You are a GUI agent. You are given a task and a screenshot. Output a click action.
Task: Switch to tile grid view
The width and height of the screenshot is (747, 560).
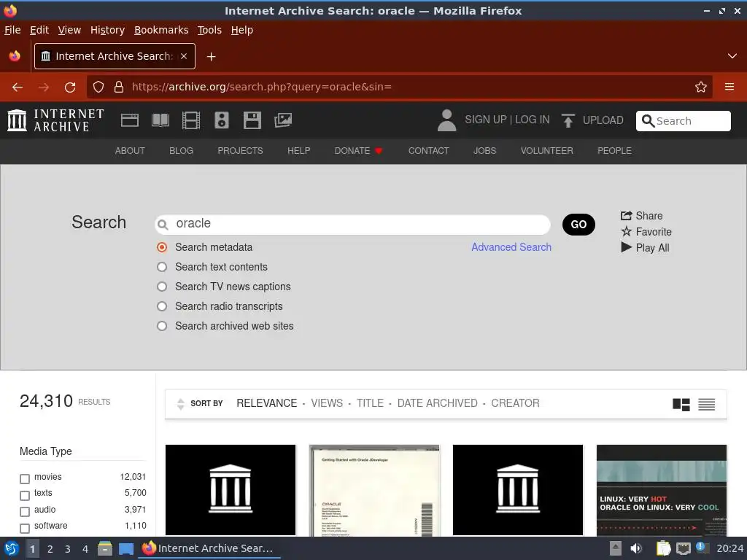[x=681, y=405]
